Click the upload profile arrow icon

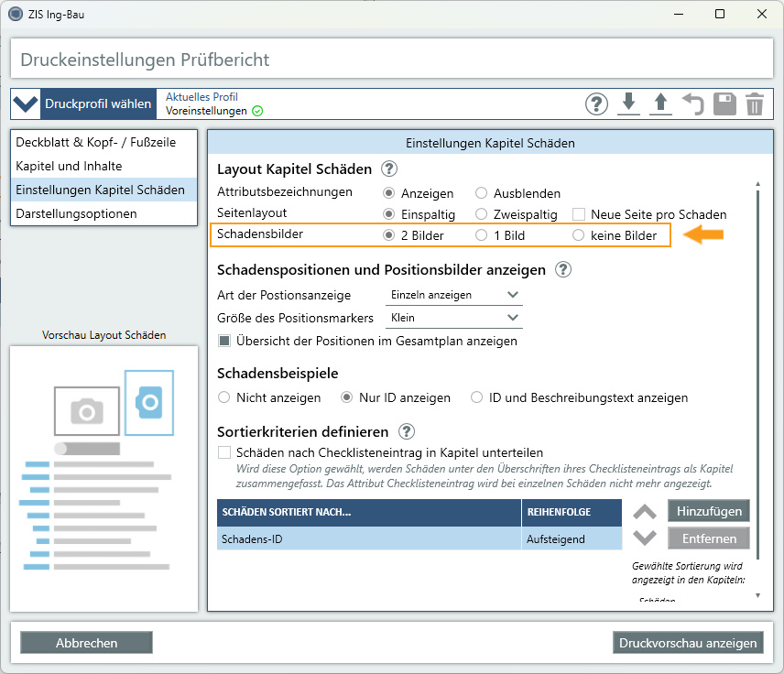coord(660,103)
